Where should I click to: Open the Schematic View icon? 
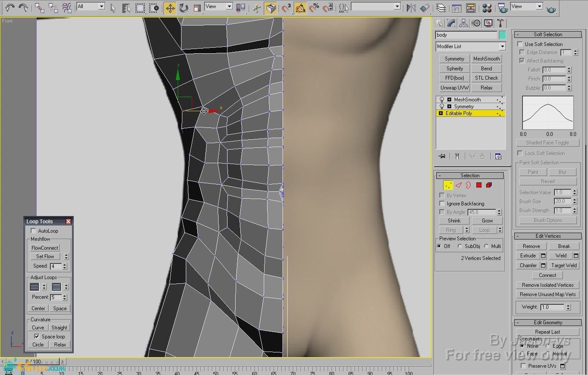(x=470, y=8)
